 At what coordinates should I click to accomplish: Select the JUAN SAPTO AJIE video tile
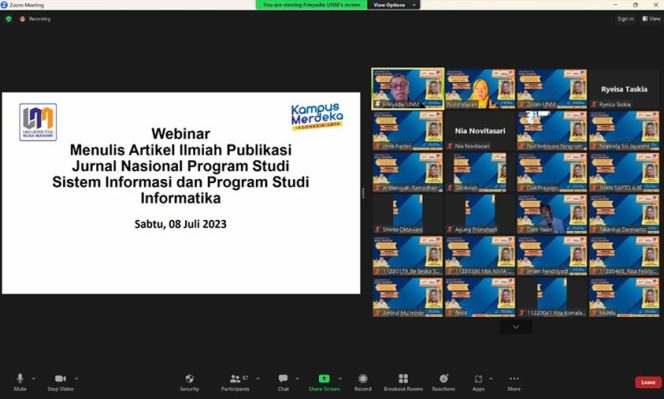pos(624,172)
